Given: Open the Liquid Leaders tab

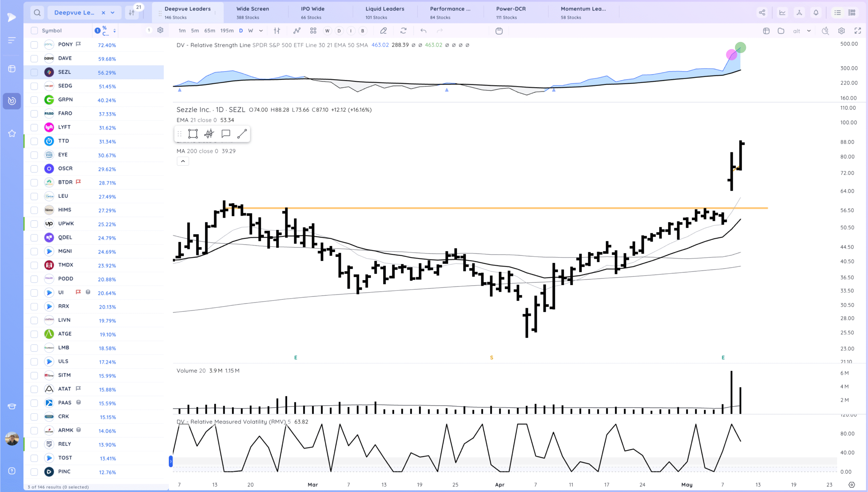Looking at the screenshot, I should click(x=385, y=13).
